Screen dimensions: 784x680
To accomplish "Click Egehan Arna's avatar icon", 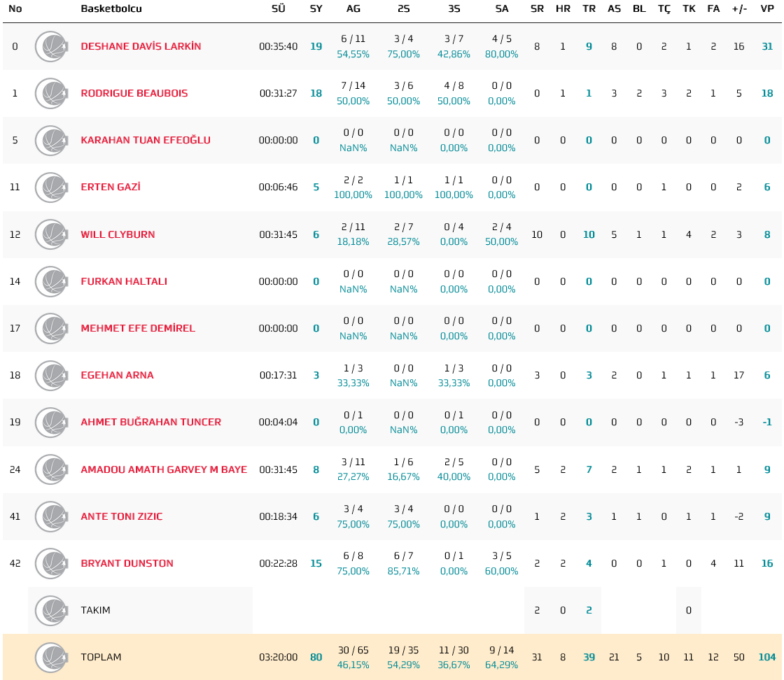I will 52,375.
